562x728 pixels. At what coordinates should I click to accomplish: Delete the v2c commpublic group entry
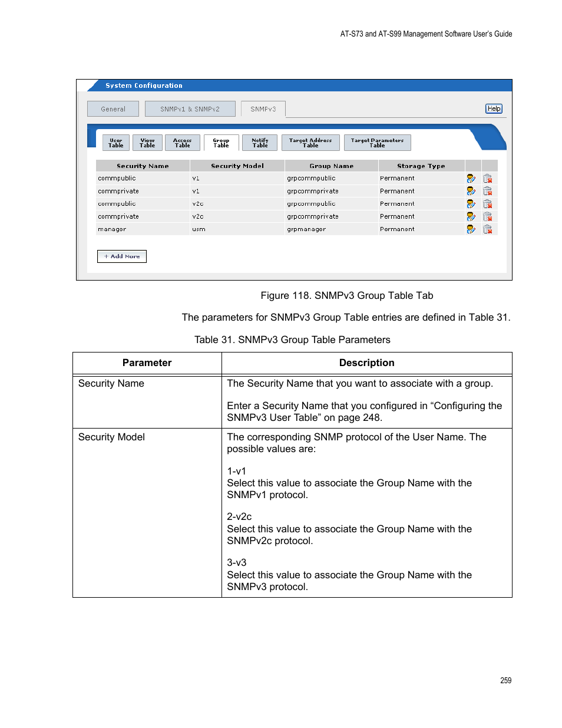[487, 204]
